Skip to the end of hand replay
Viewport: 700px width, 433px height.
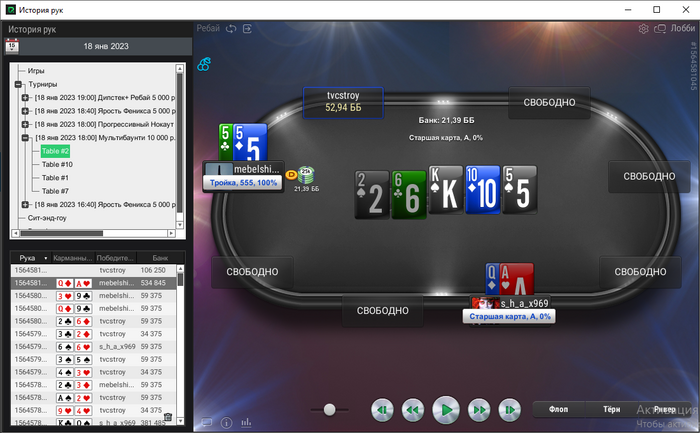click(510, 409)
